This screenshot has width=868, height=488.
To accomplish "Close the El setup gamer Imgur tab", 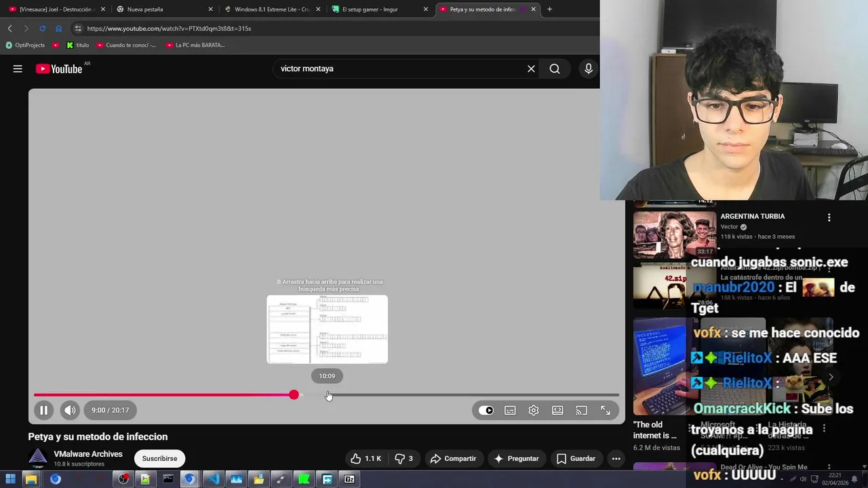I will 426,9.
